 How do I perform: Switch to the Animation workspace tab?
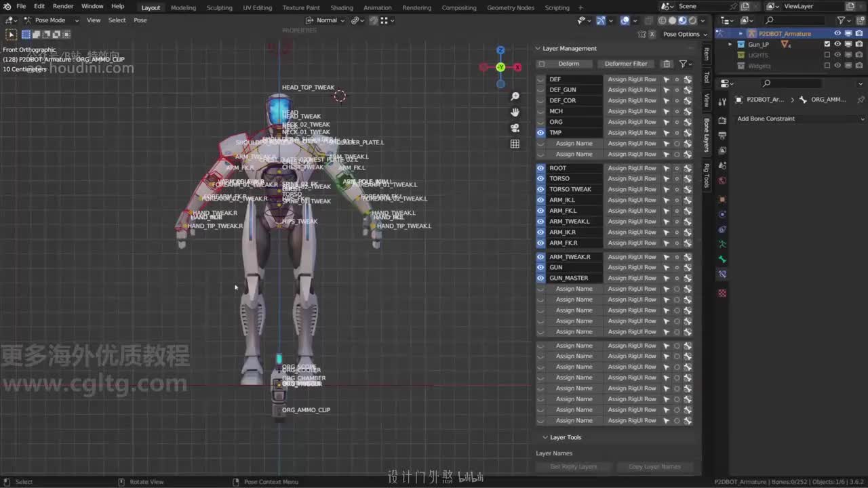coord(377,7)
